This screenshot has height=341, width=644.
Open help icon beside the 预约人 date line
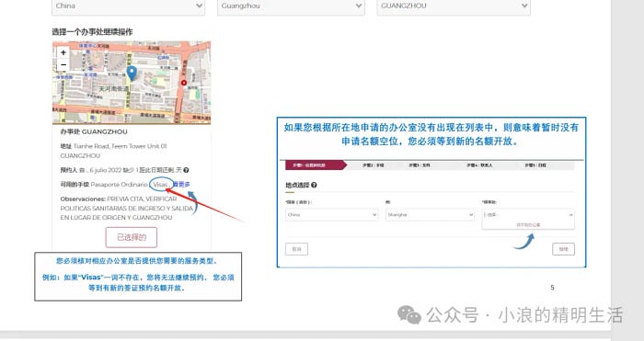click(186, 170)
